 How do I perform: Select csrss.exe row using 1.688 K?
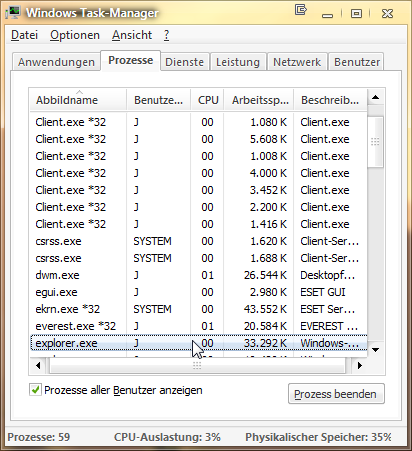pos(199,258)
